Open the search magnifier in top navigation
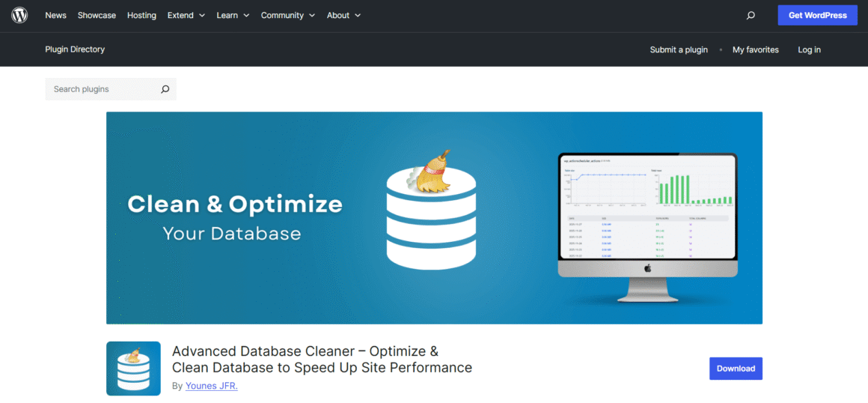 (751, 16)
